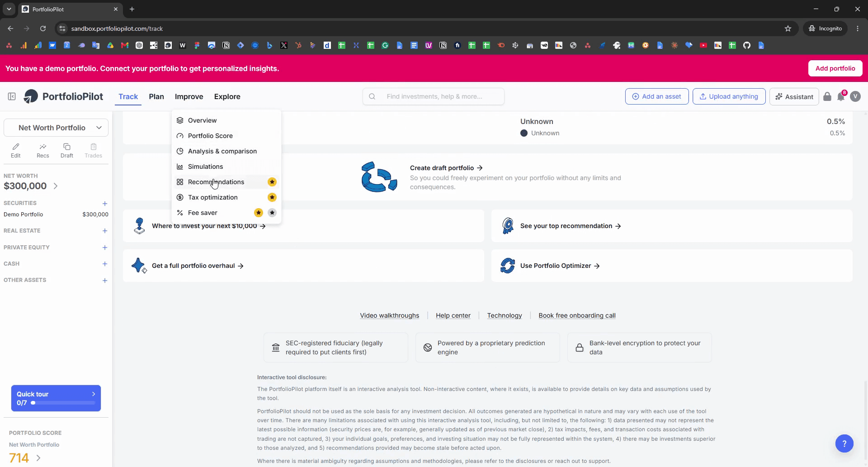
Task: Switch to the Improve tab
Action: [189, 96]
